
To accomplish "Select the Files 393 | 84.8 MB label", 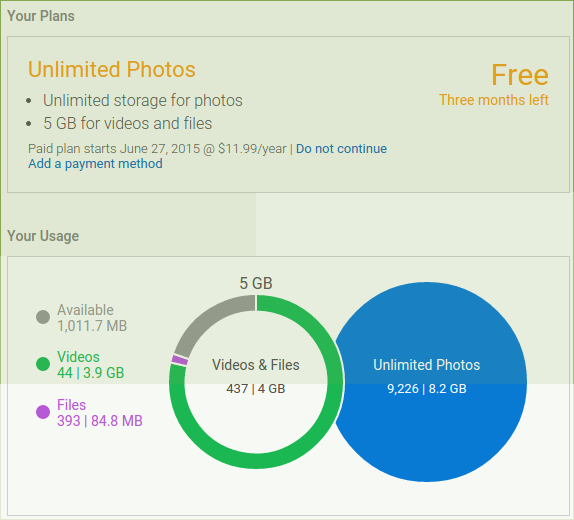I will click(x=100, y=413).
